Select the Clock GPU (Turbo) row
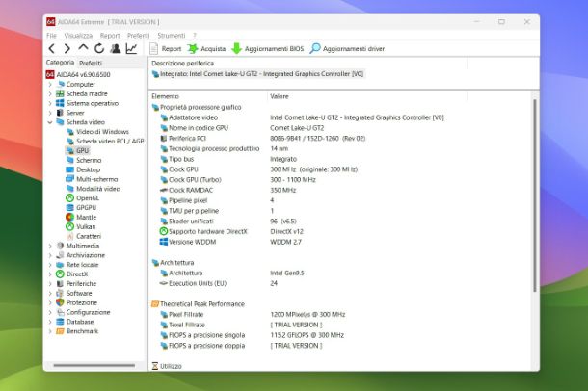The image size is (588, 391). click(x=238, y=180)
